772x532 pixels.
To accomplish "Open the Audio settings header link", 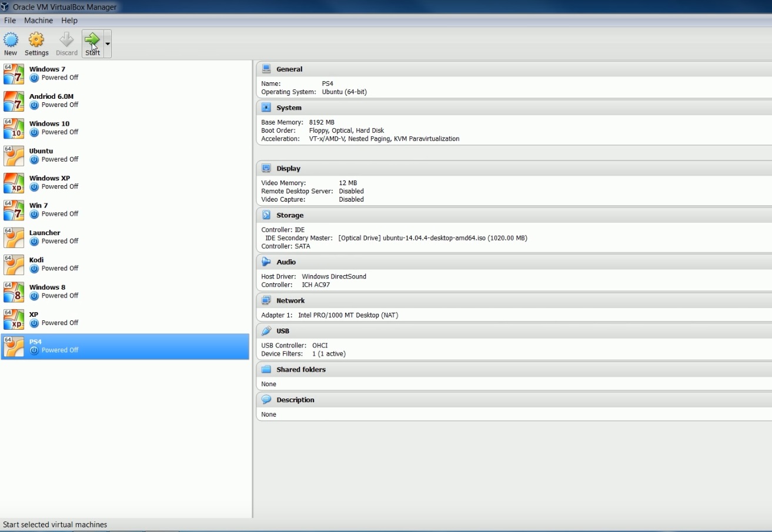I will (286, 262).
